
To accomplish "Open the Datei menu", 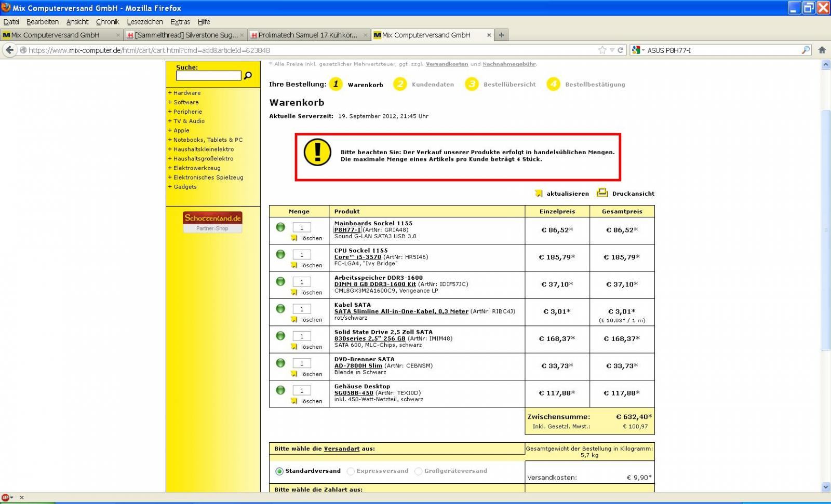I will (11, 22).
